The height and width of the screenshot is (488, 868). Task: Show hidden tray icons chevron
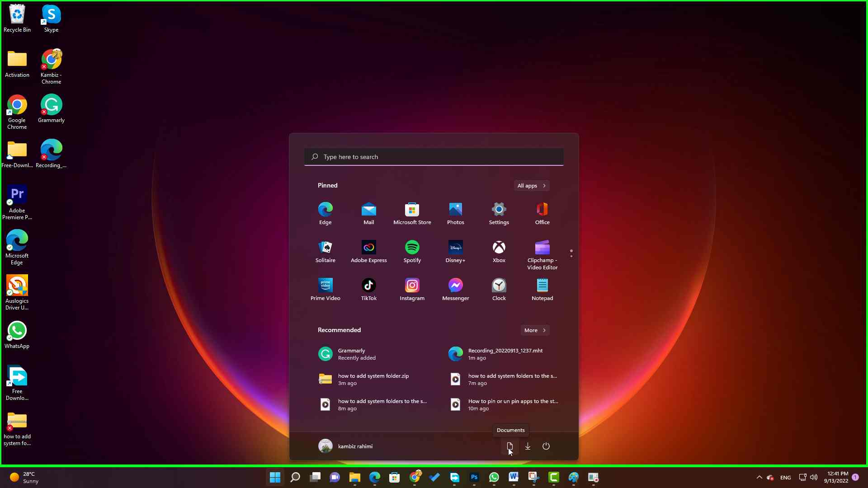tap(759, 477)
